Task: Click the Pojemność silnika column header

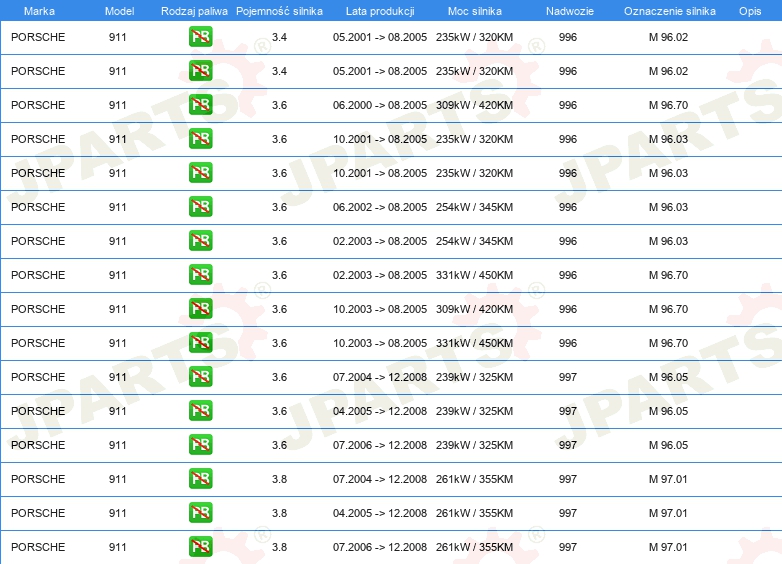Action: click(279, 11)
